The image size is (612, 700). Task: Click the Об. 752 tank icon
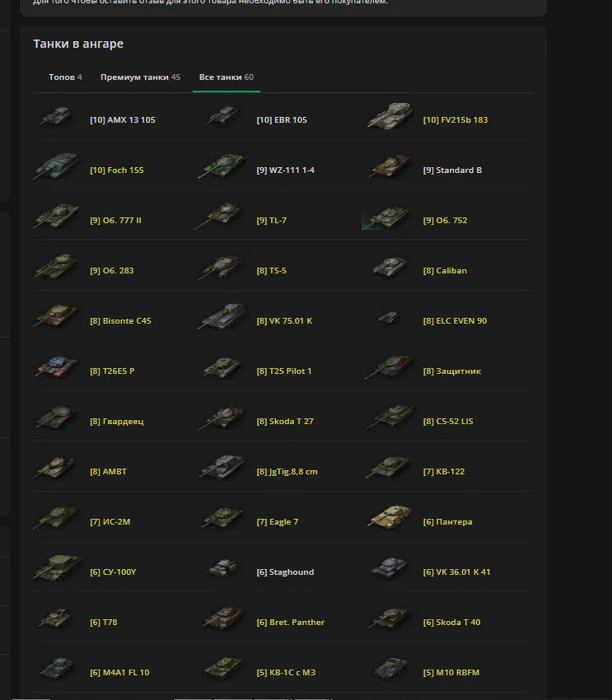[x=386, y=217]
